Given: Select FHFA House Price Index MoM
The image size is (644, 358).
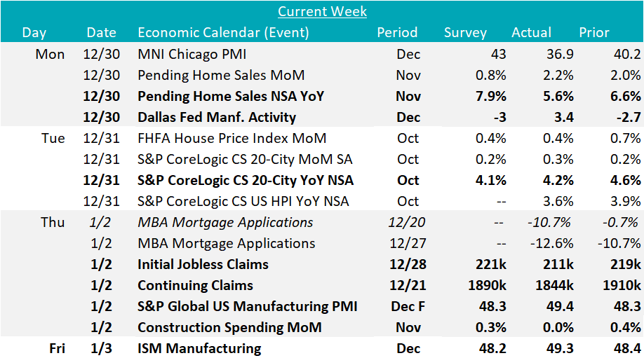Looking at the screenshot, I should 232,138.
